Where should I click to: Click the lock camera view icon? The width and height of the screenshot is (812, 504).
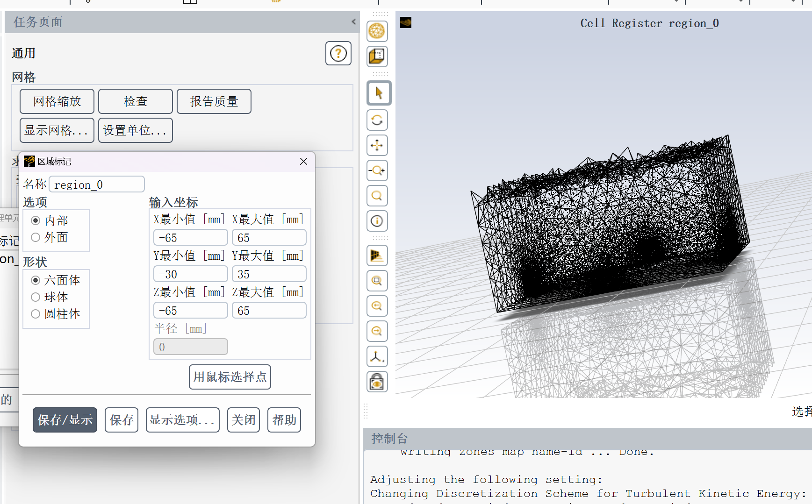(377, 382)
